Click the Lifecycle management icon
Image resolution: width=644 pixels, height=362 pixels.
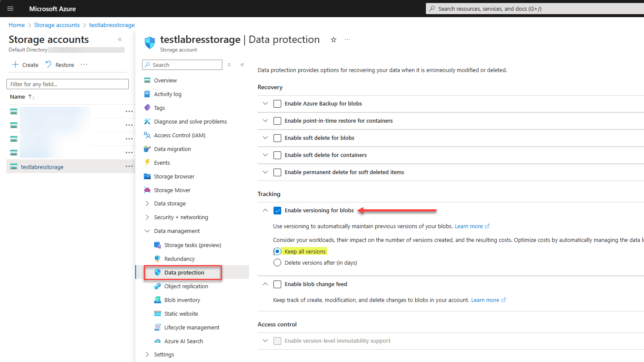158,327
